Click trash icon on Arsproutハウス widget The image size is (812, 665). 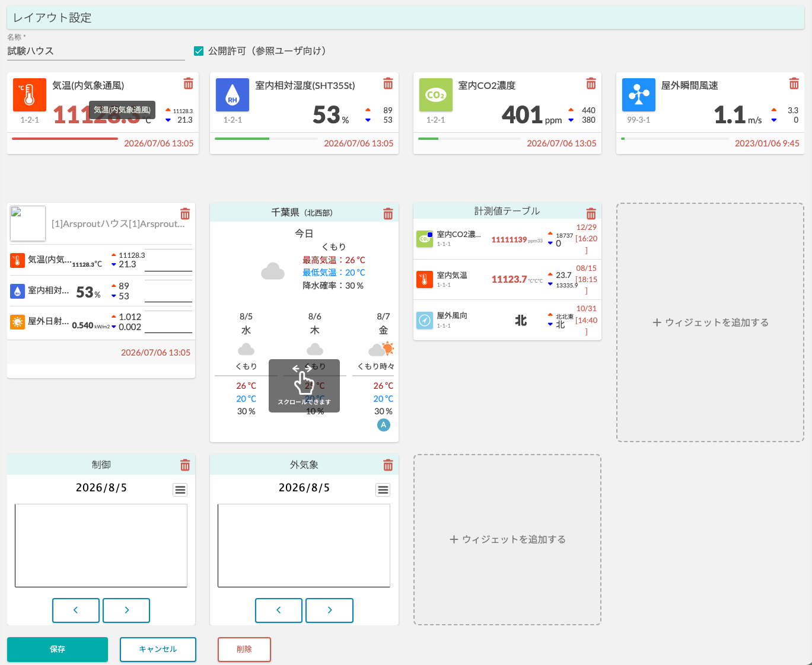point(185,213)
